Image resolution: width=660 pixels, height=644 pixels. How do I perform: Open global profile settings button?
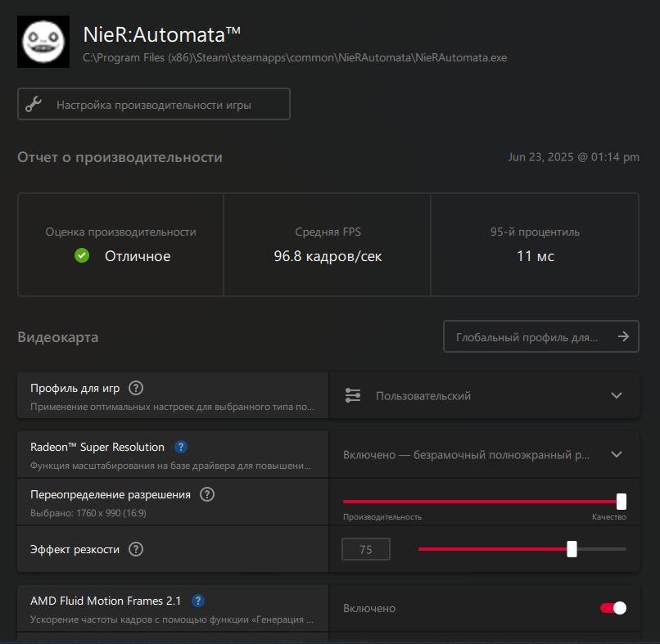click(x=541, y=336)
